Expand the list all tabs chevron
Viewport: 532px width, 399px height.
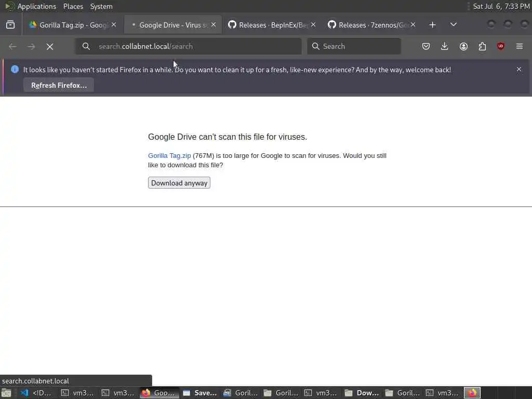453,25
